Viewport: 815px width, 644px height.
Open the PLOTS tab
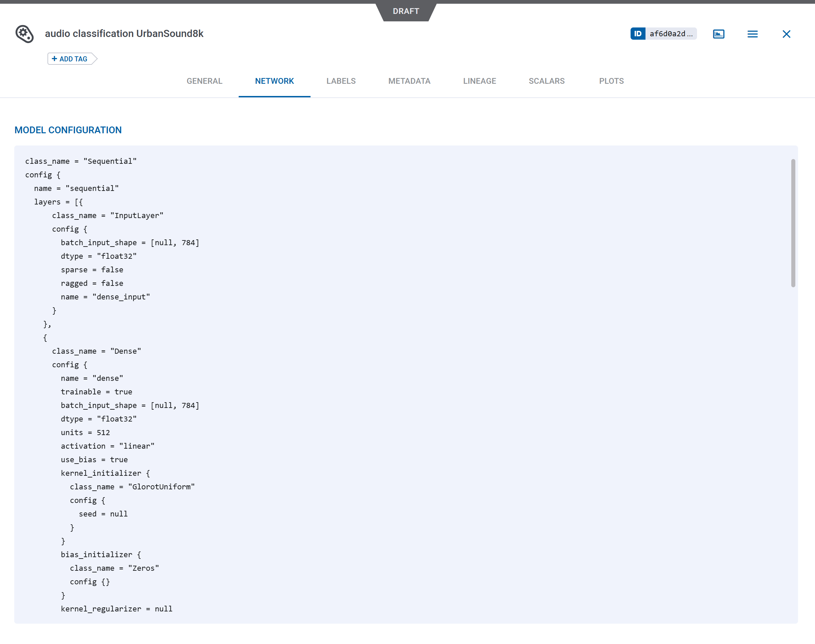click(611, 81)
